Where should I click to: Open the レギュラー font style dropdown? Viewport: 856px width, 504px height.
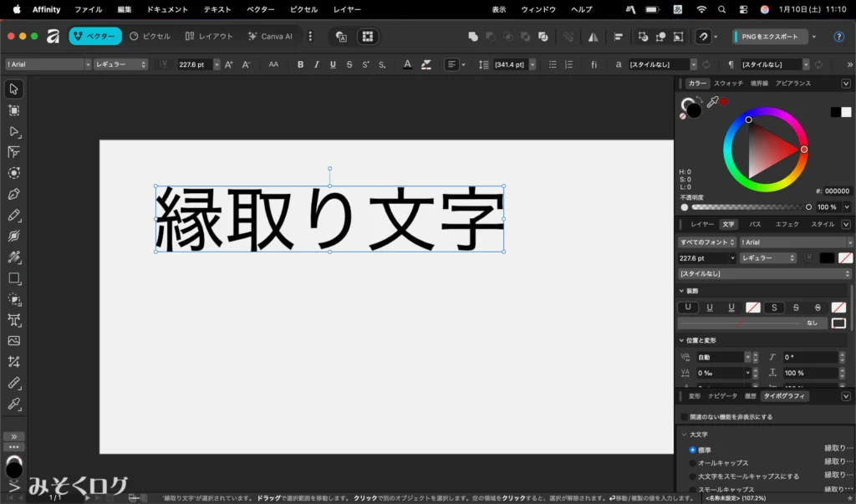tap(120, 64)
